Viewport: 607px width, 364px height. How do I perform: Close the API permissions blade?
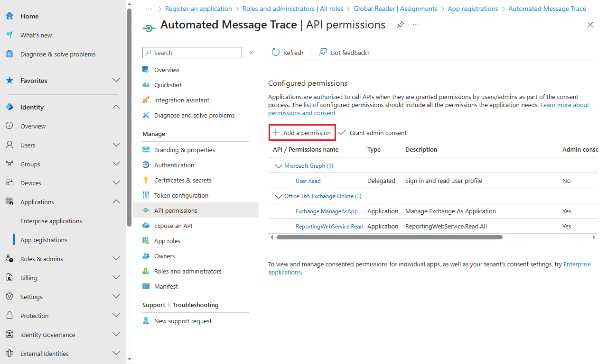coord(590,25)
